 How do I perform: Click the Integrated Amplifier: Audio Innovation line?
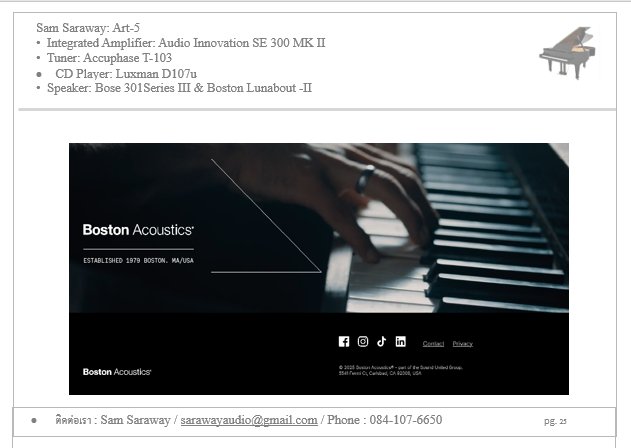[186, 43]
